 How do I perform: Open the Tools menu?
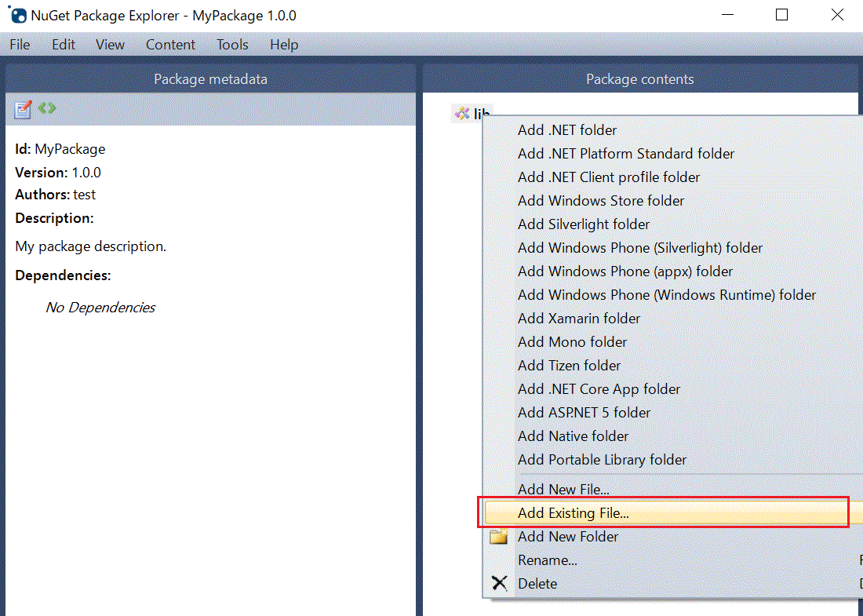[x=232, y=45]
